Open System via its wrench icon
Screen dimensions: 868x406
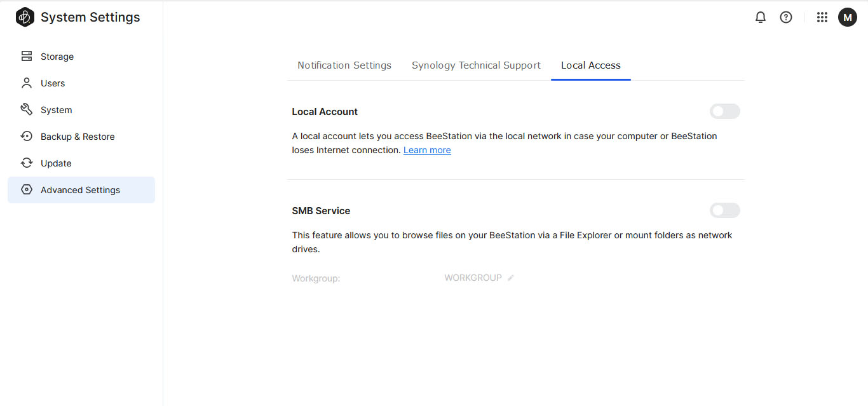click(x=27, y=110)
